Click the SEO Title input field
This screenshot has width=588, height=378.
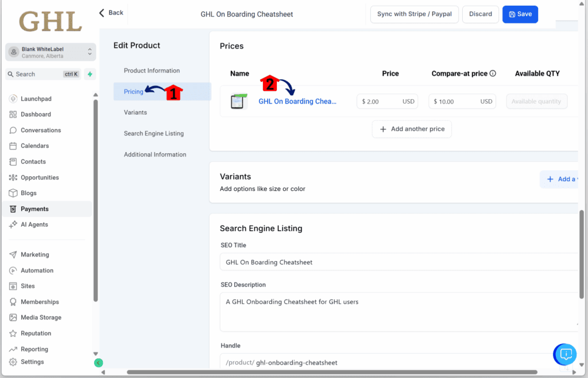click(x=399, y=262)
